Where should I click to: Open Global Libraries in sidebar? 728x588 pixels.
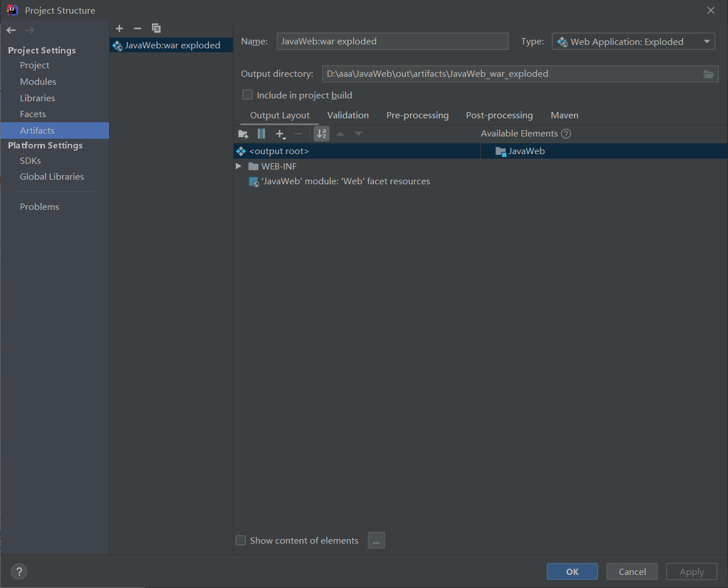pos(52,177)
